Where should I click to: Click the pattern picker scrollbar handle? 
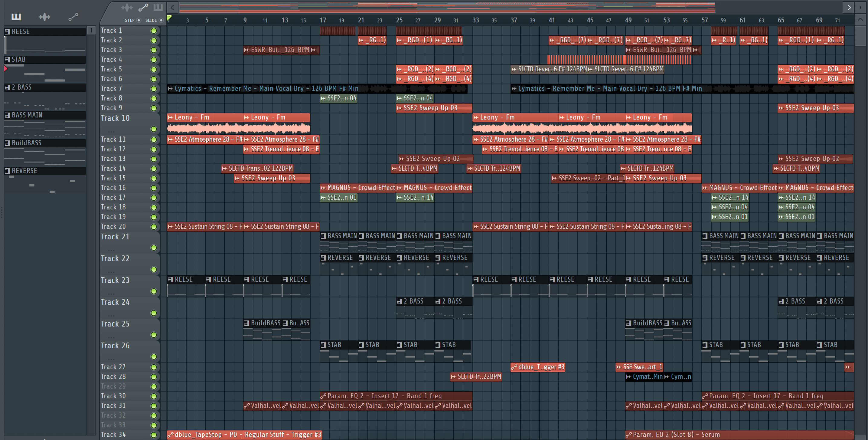pyautogui.click(x=91, y=30)
